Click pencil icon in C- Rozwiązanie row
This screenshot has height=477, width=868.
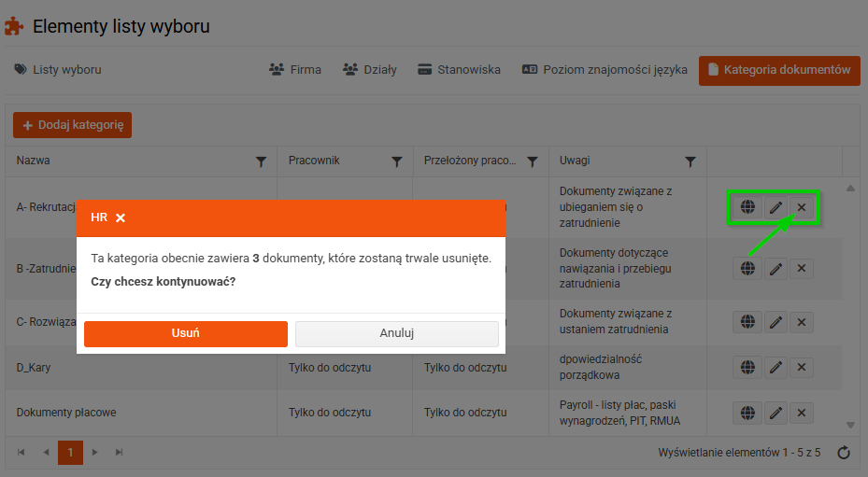[776, 322]
